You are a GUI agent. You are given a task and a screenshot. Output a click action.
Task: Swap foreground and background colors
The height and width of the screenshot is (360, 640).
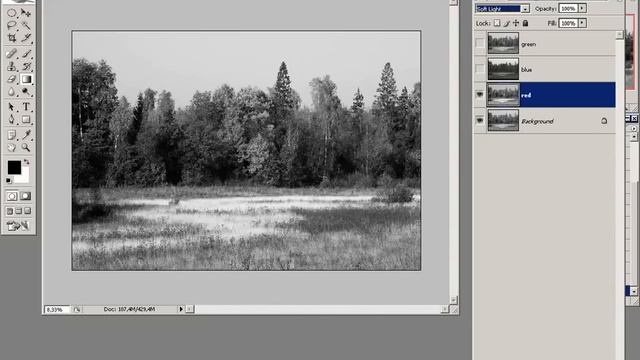(27, 162)
